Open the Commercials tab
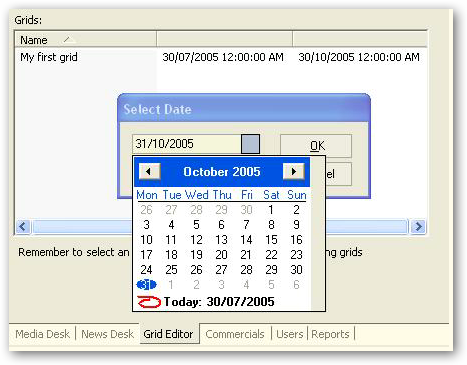467x365 pixels. [x=235, y=334]
